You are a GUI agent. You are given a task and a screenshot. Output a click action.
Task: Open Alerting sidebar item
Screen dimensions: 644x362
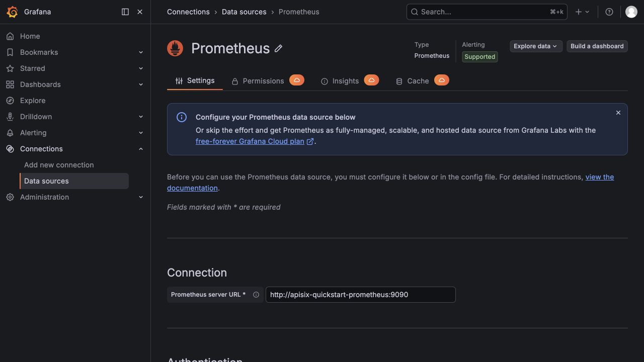[33, 133]
